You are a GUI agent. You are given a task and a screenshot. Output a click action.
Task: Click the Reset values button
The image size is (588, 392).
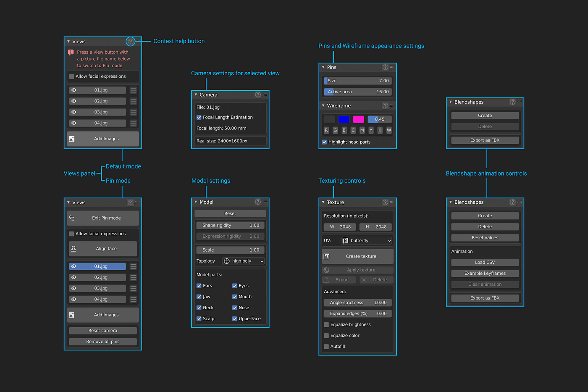click(x=485, y=238)
